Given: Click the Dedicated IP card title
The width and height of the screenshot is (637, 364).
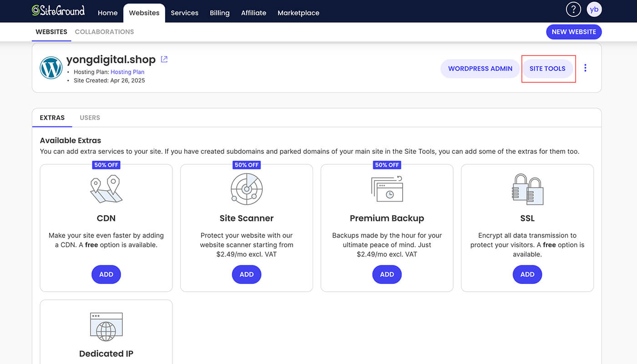Looking at the screenshot, I should pos(106,354).
